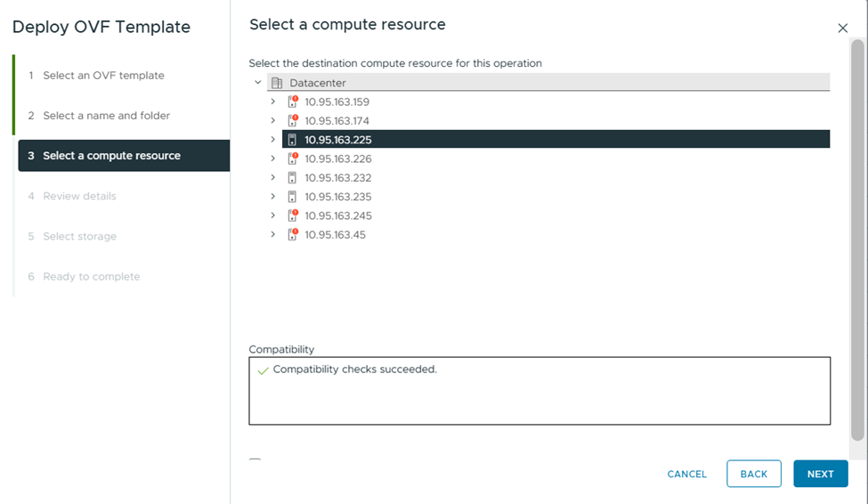Tick the partially visible checkbox below Compatibility
This screenshot has height=504, width=868.
[x=256, y=461]
